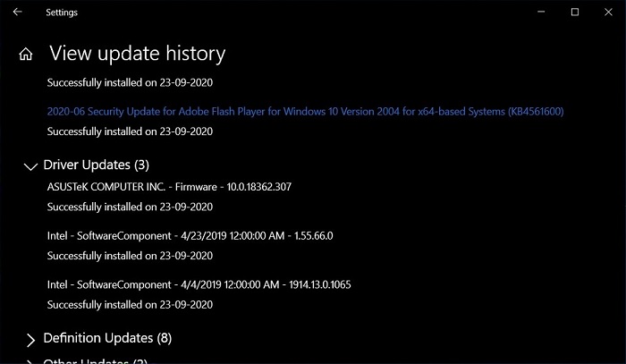Screen dimensions: 626x364
Task: Select the Intel SoftwareComponent 1.55.66.0 entry
Action: point(194,235)
